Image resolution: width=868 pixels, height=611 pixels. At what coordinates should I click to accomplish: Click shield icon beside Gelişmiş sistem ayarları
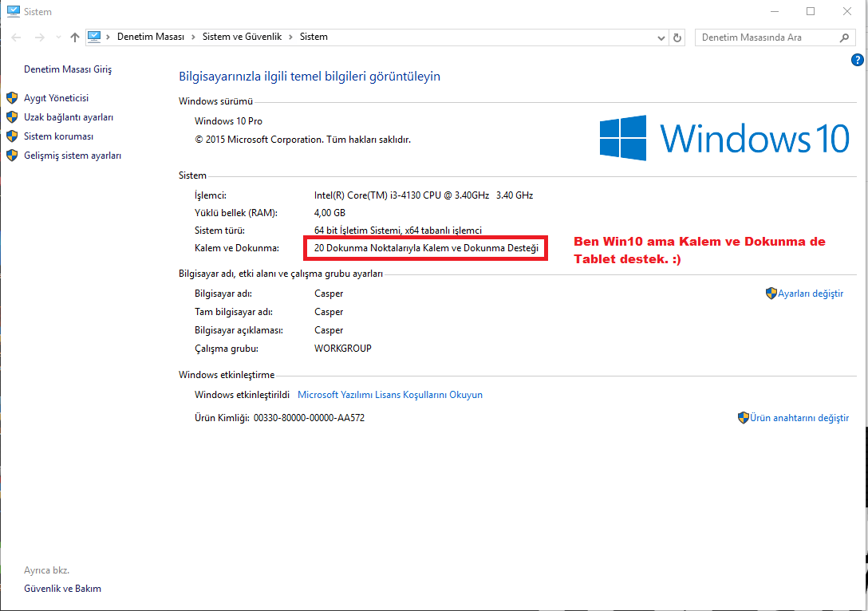[12, 156]
